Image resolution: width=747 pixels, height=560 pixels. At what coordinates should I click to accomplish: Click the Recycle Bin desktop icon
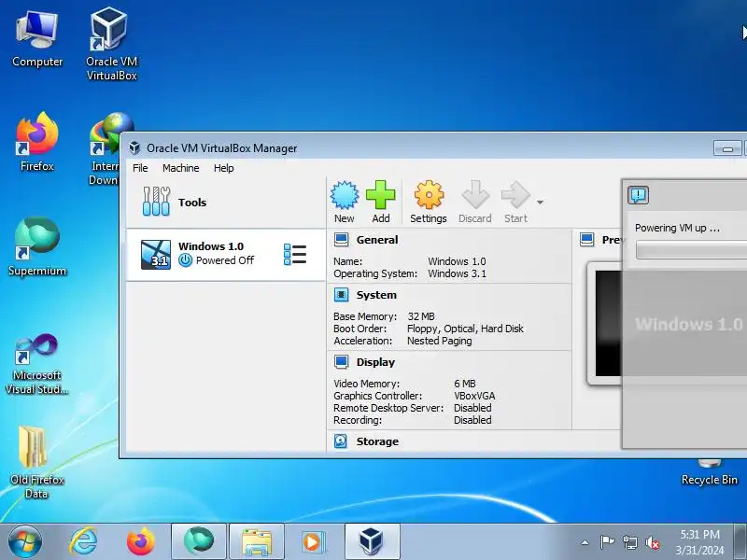[x=709, y=473]
